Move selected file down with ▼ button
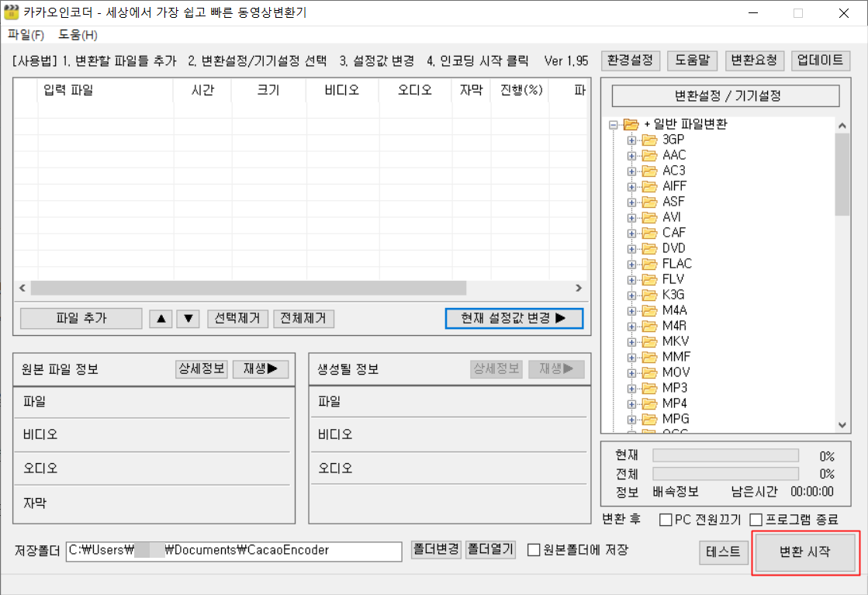The height and width of the screenshot is (595, 868). tap(188, 318)
